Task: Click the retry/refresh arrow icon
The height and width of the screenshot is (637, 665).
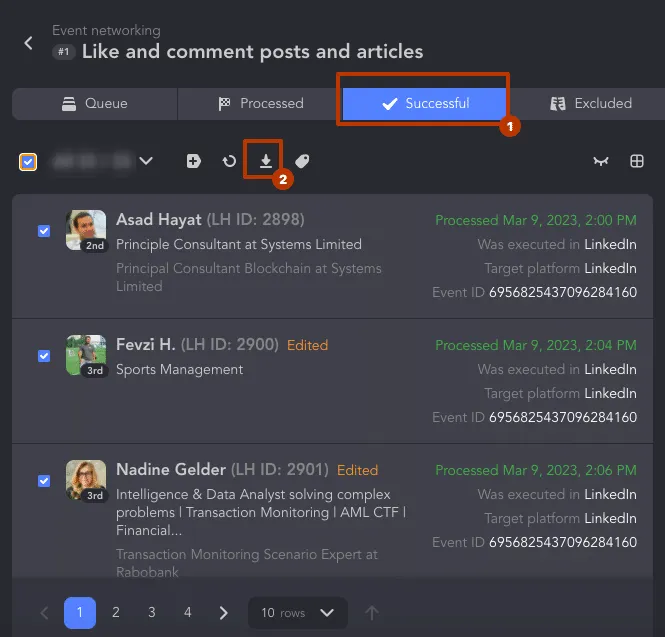Action: [x=229, y=161]
